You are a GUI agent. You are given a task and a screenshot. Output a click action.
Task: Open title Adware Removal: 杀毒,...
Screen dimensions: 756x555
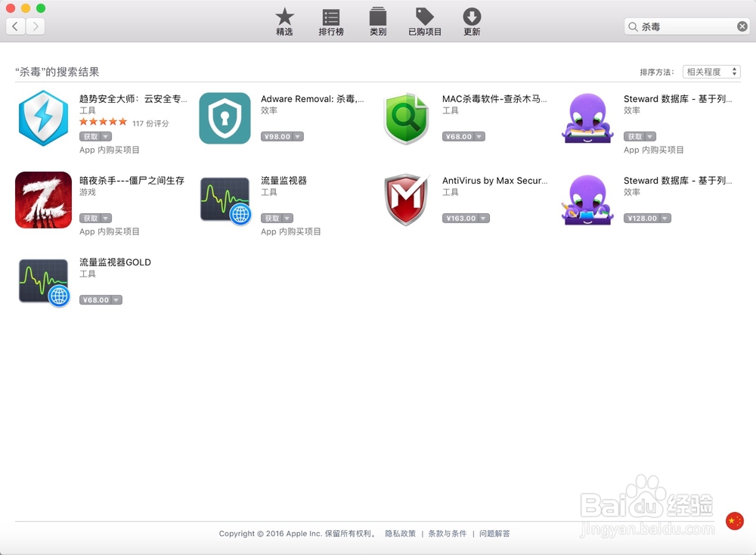coord(312,99)
